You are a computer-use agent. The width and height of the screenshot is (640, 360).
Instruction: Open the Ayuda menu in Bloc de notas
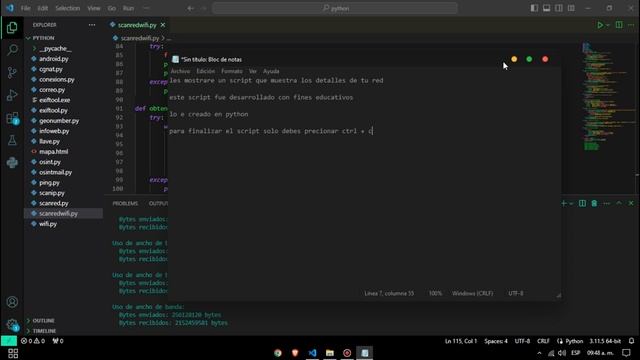click(271, 71)
